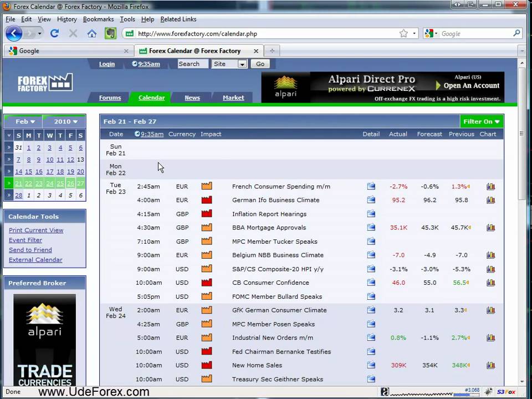
Task: Select day 28 in the mini calendar
Action: tap(19, 195)
